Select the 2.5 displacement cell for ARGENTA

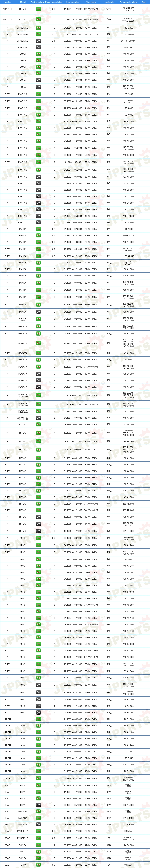tap(54, 48)
